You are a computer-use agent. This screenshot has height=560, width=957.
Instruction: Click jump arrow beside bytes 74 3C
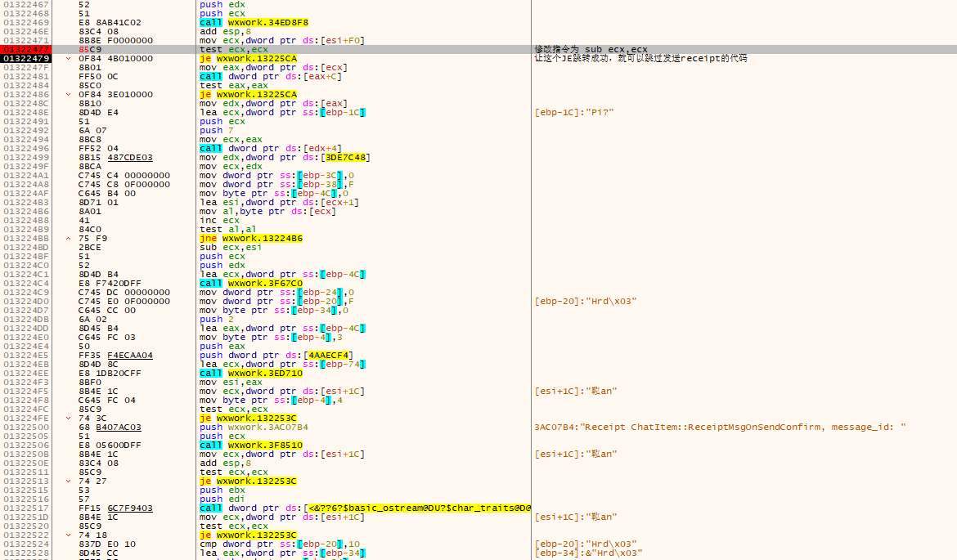[69, 419]
